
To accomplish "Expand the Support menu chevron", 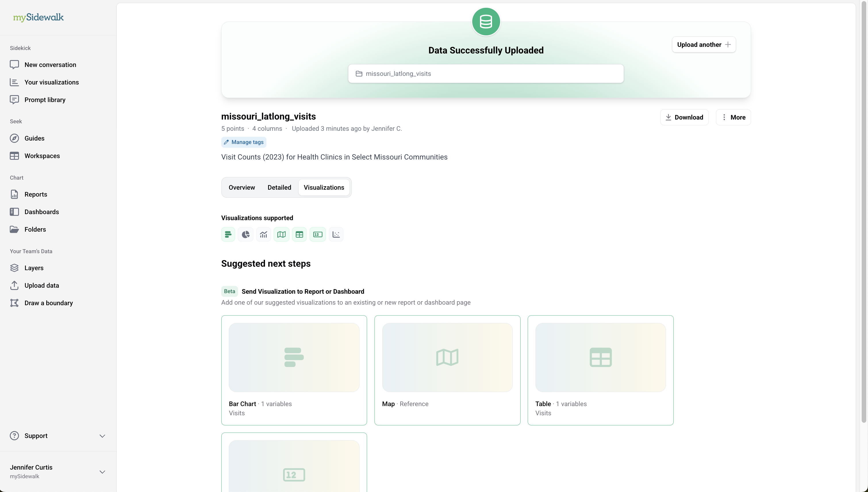I will tap(102, 436).
